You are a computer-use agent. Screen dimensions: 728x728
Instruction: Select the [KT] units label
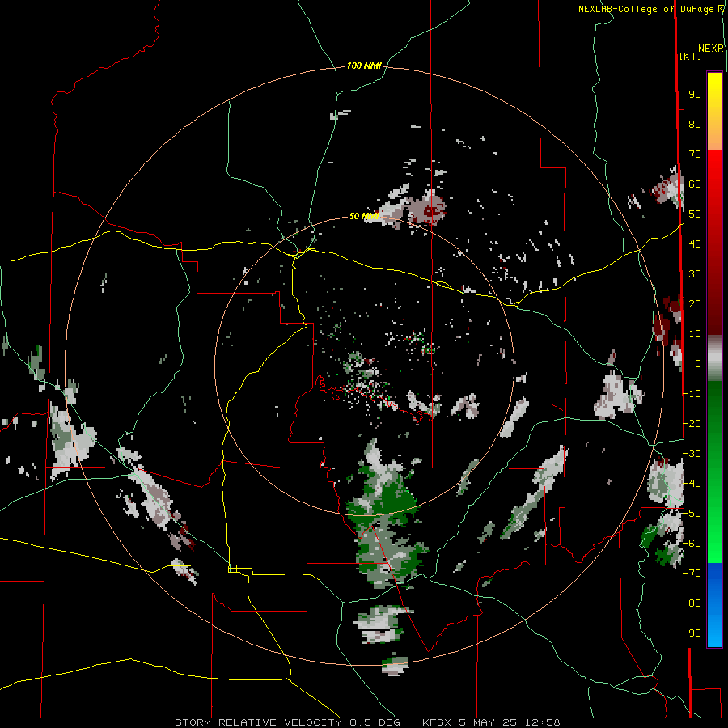pyautogui.click(x=690, y=56)
